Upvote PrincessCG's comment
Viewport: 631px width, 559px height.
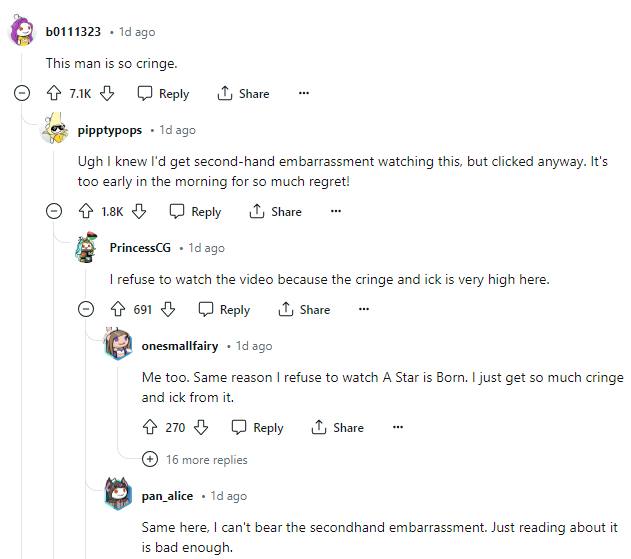point(118,309)
